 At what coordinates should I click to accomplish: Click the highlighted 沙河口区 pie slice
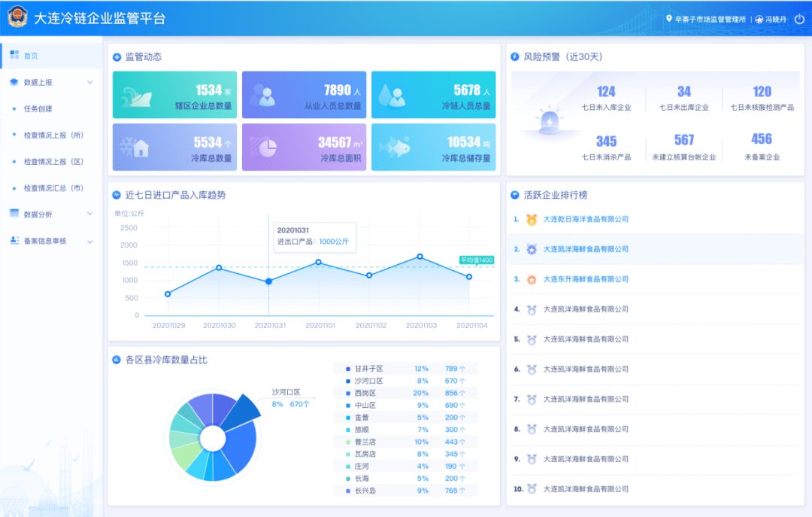pyautogui.click(x=242, y=410)
